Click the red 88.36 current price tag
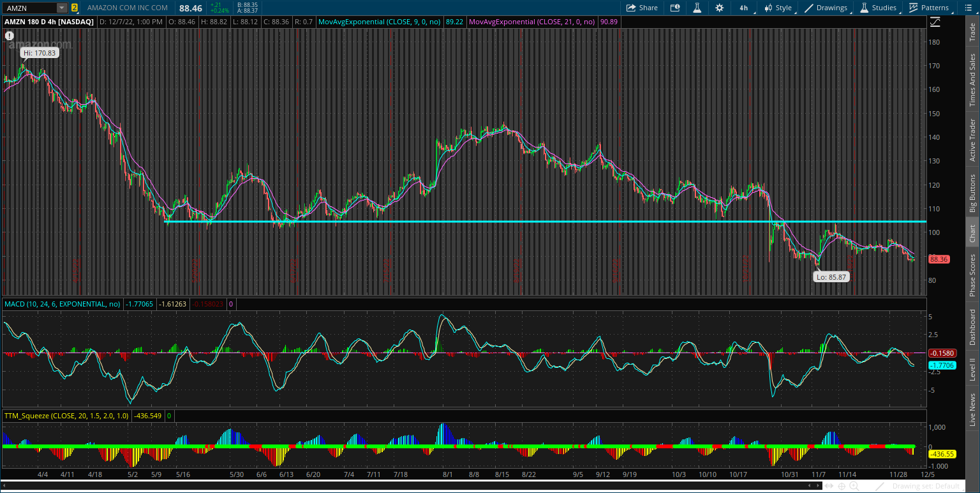Image resolution: width=980 pixels, height=493 pixels. [939, 259]
